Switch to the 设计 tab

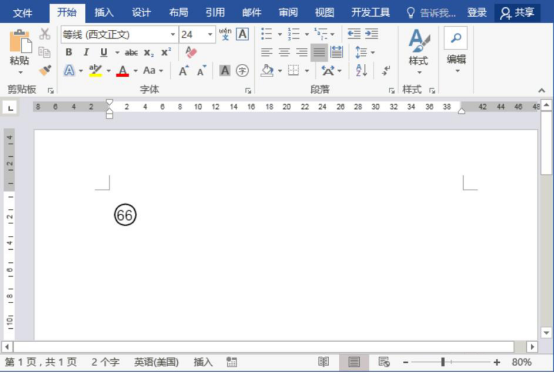pyautogui.click(x=141, y=13)
